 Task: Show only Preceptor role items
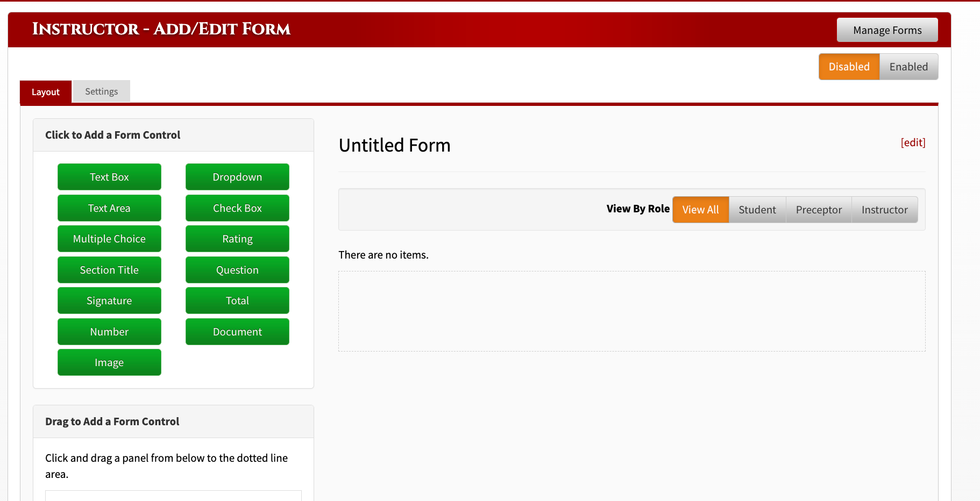click(819, 210)
